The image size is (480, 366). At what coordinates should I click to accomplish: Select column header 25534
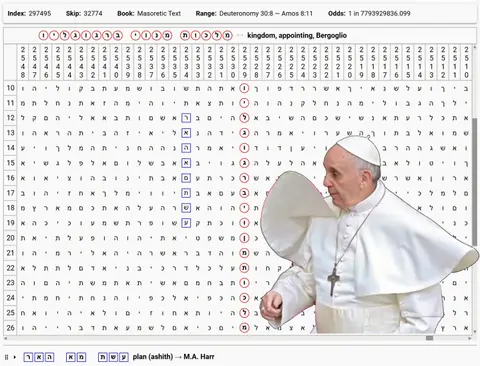click(x=186, y=62)
